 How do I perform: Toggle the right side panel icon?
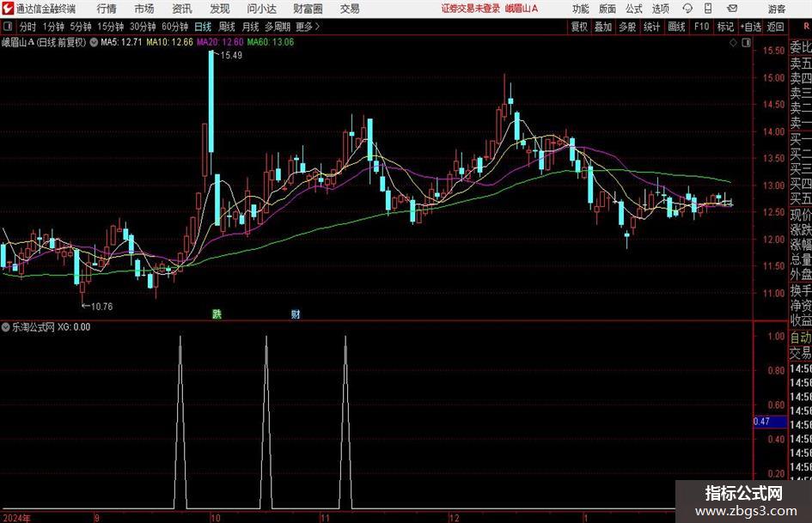[x=746, y=43]
